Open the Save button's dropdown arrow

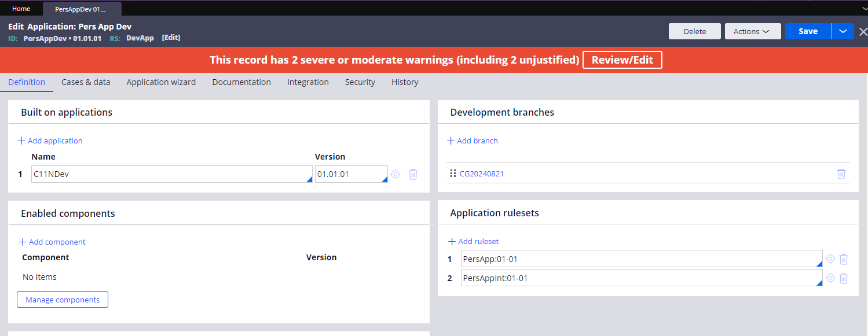(843, 31)
